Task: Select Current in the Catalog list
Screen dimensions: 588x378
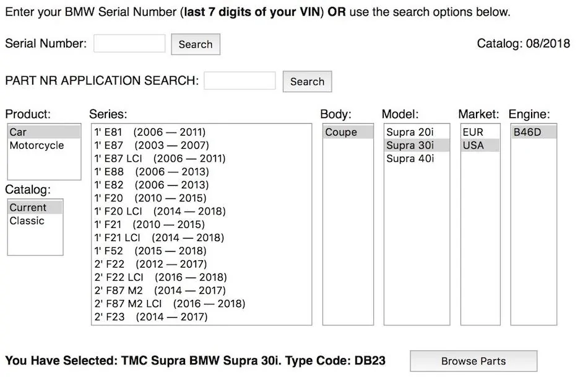Action: click(x=35, y=208)
